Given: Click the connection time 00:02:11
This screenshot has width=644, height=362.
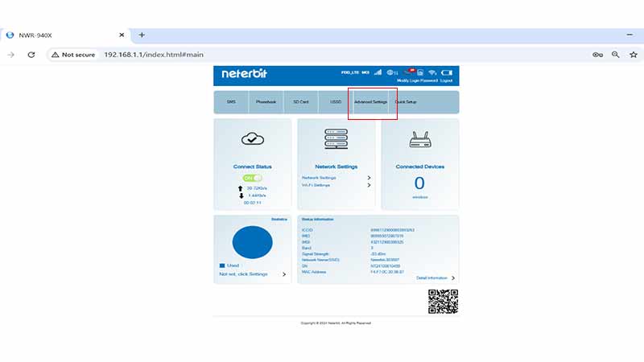Looking at the screenshot, I should coord(253,203).
